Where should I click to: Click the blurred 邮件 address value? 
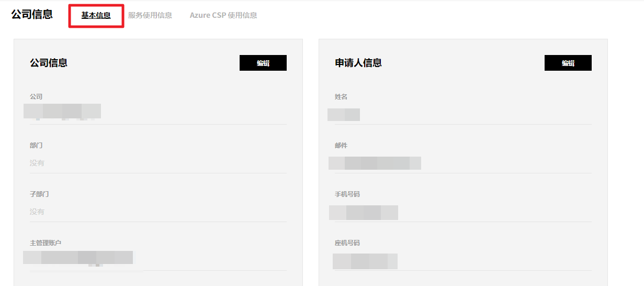click(x=375, y=163)
